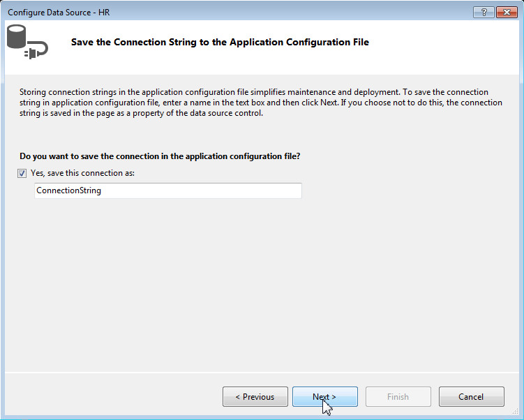Click the help question mark button
The height and width of the screenshot is (420, 524).
point(482,13)
